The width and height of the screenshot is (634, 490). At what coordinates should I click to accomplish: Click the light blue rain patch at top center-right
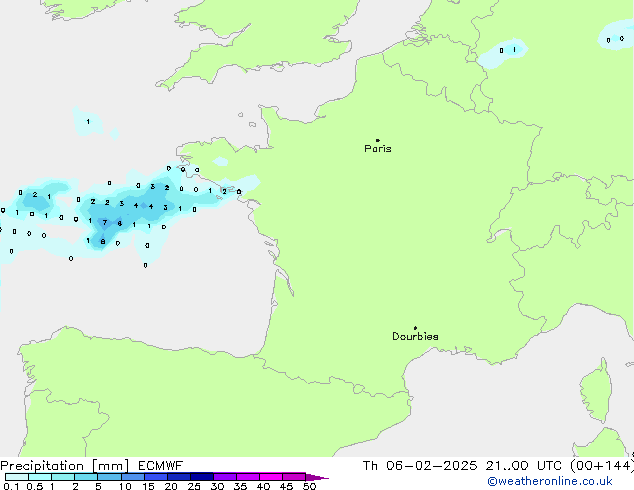point(507,50)
